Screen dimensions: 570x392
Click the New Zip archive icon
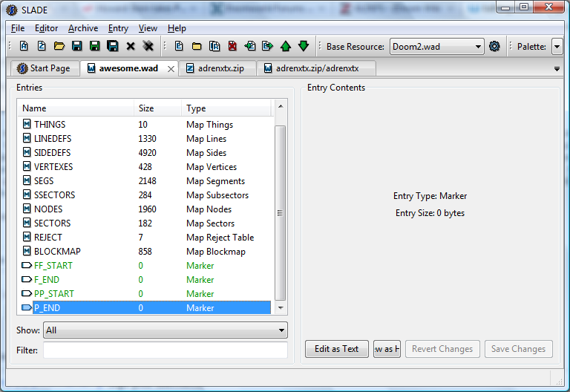(x=42, y=46)
